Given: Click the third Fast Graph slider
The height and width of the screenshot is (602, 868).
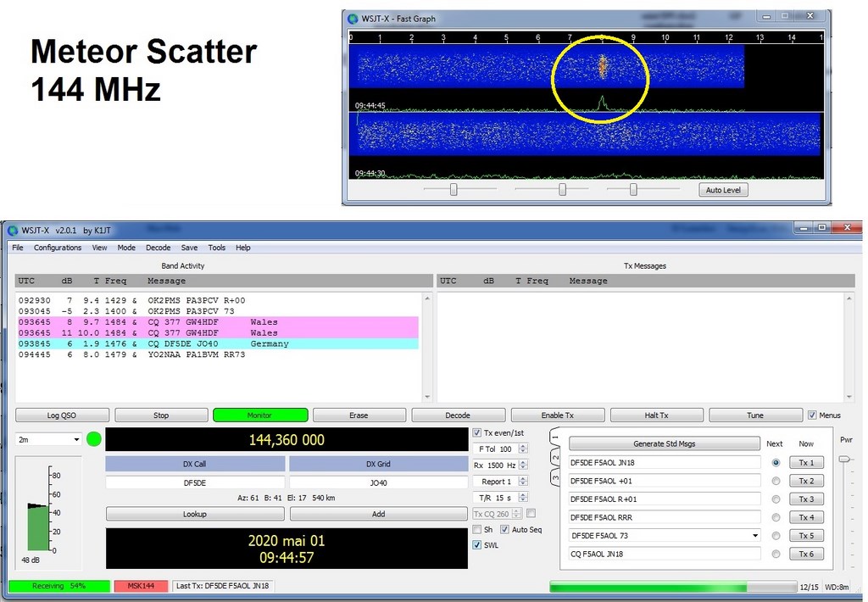Looking at the screenshot, I should [633, 189].
